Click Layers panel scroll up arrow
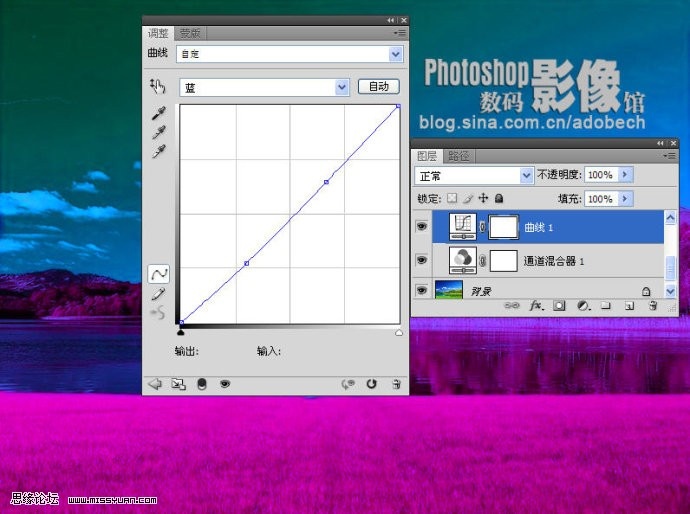This screenshot has width=690, height=514. pos(670,217)
